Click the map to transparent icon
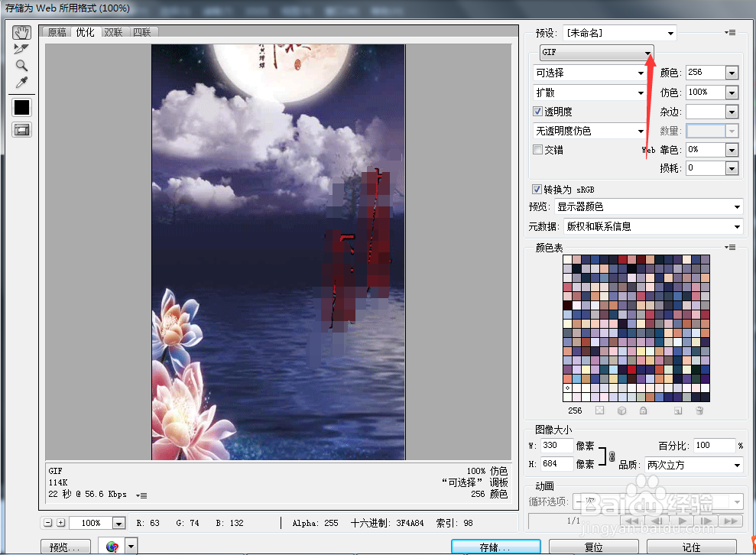 (x=599, y=411)
